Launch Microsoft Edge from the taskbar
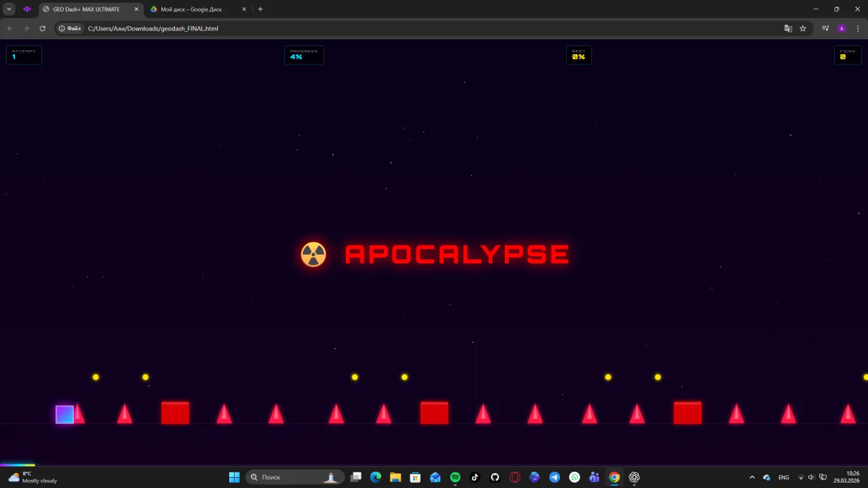Viewport: 868px width, 488px height. point(376,477)
